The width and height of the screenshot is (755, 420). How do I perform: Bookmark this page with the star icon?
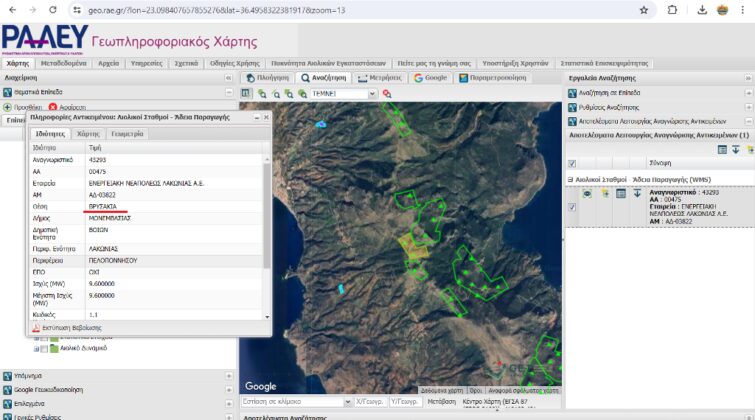643,10
